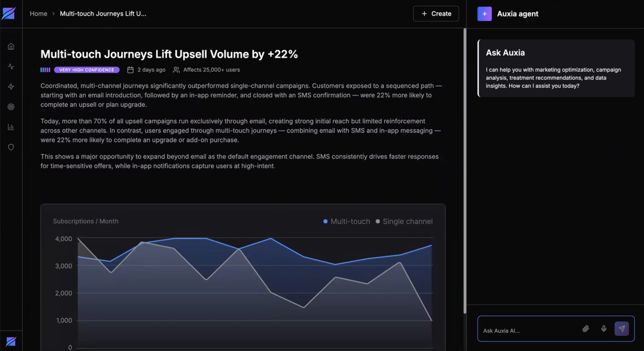
Task: Click the shield icon in the sidebar
Action: pyautogui.click(x=11, y=147)
